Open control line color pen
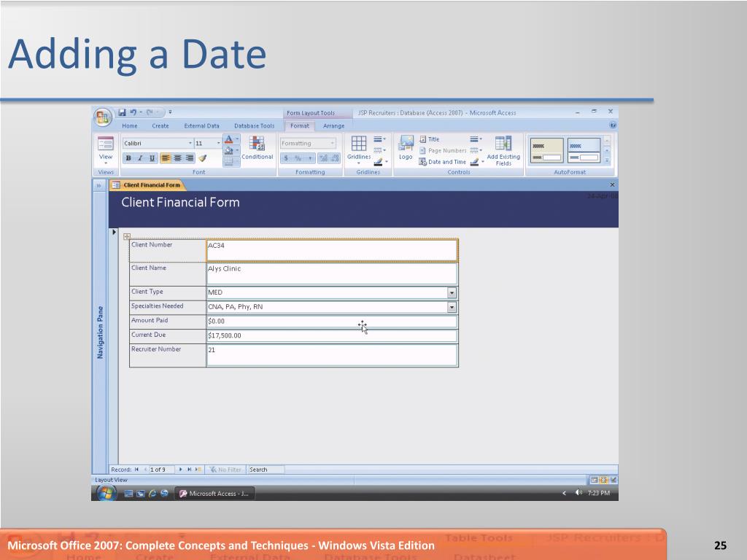The image size is (747, 560). click(x=476, y=162)
